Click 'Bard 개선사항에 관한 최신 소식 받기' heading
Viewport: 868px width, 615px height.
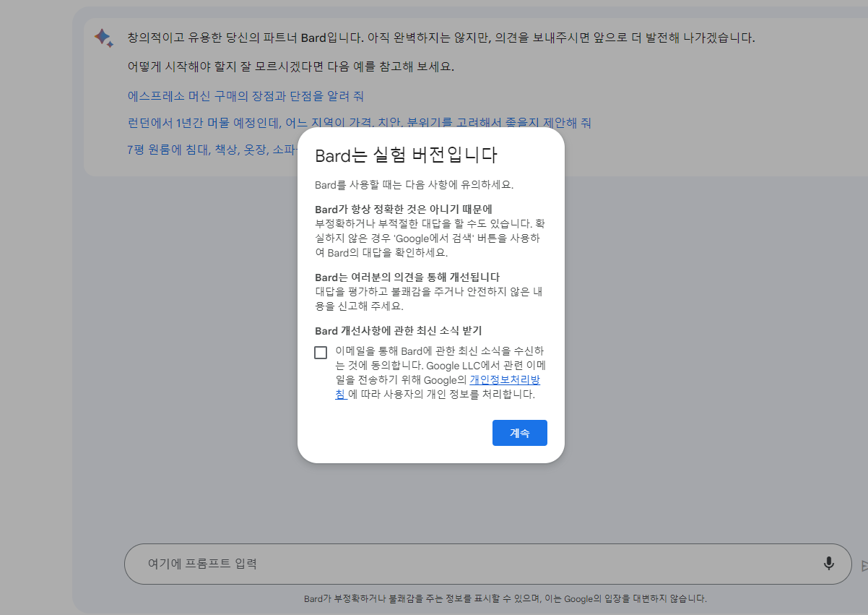point(399,331)
